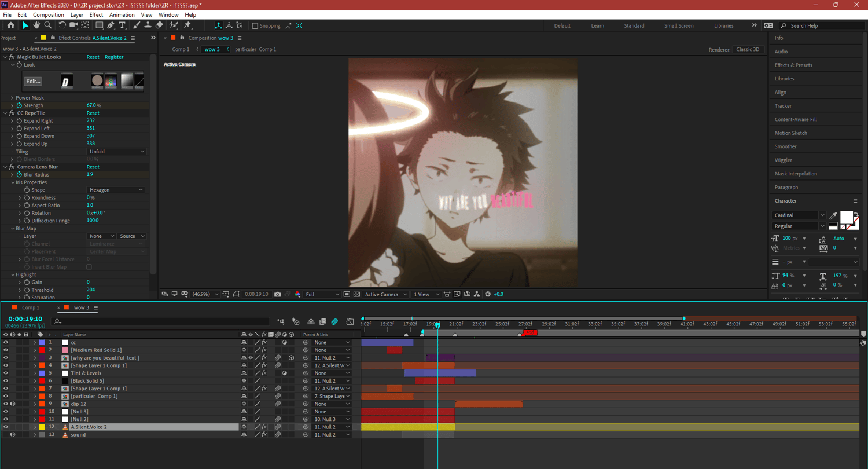Open the 1 View layout dropdown
The image size is (868, 469).
point(426,294)
